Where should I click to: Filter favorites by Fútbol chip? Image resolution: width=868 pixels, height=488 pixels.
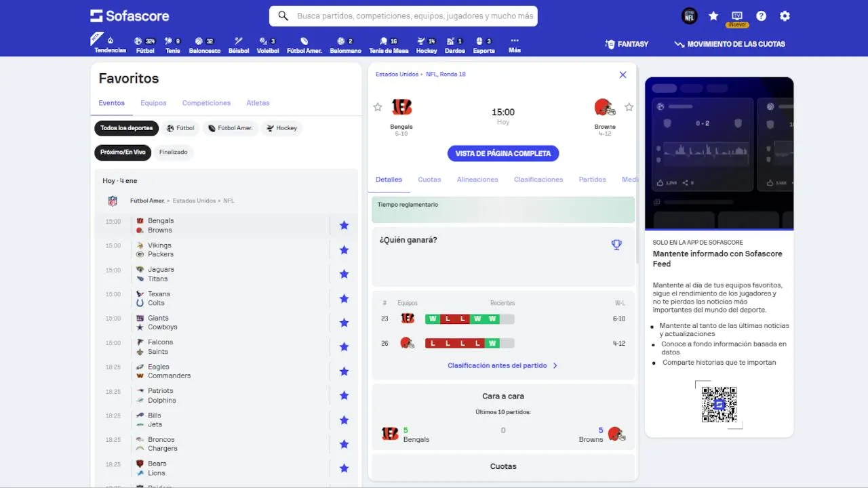tap(180, 128)
